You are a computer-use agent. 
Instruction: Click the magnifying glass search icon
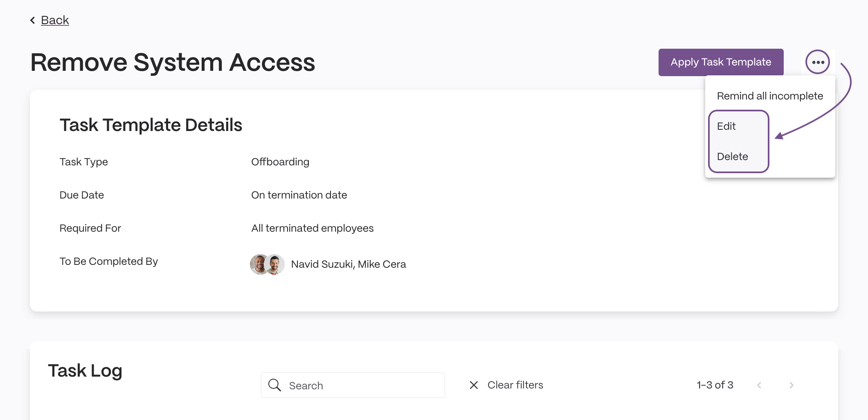[x=274, y=385]
